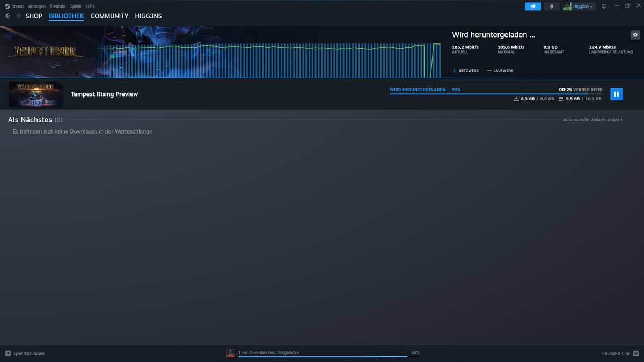Click 'Automatische Updates aktiviert' text
644x362 pixels.
pyautogui.click(x=592, y=120)
